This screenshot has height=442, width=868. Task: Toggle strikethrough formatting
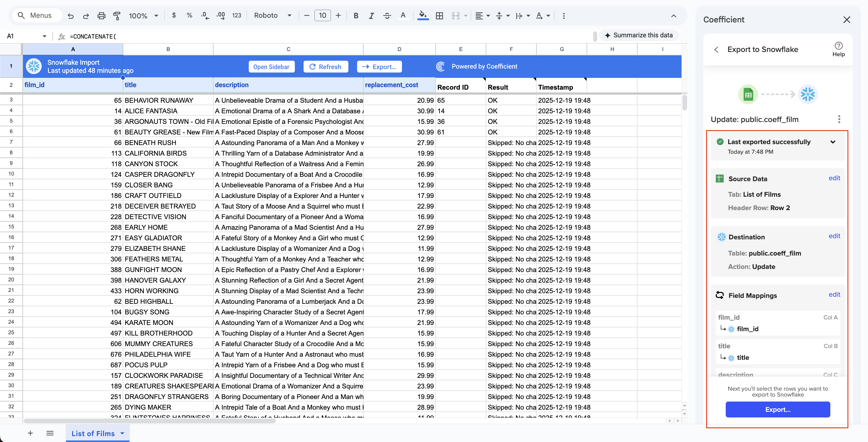coord(387,16)
